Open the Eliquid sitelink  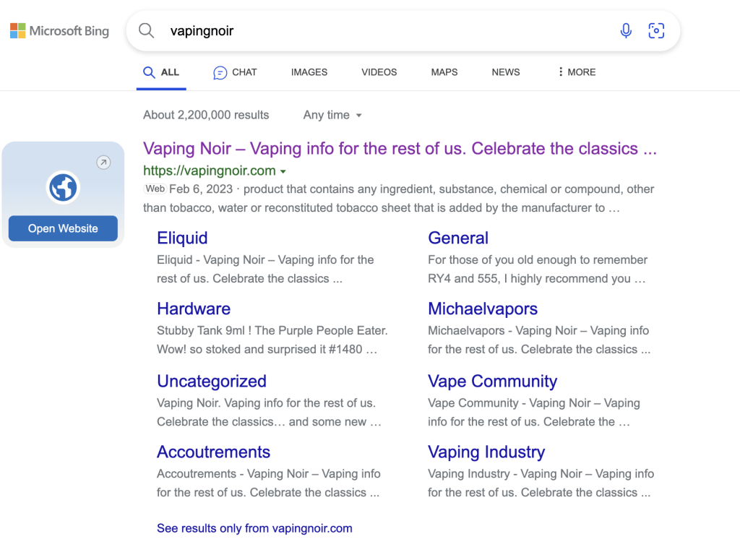pyautogui.click(x=182, y=238)
